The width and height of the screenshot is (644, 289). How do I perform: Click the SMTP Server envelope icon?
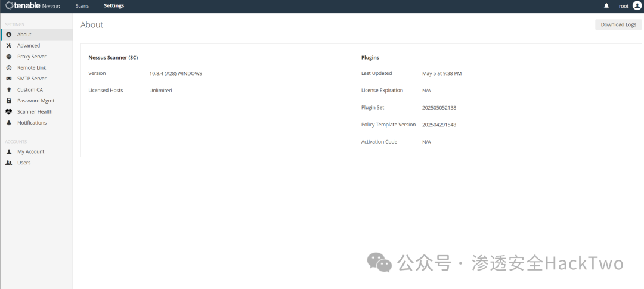[9, 79]
